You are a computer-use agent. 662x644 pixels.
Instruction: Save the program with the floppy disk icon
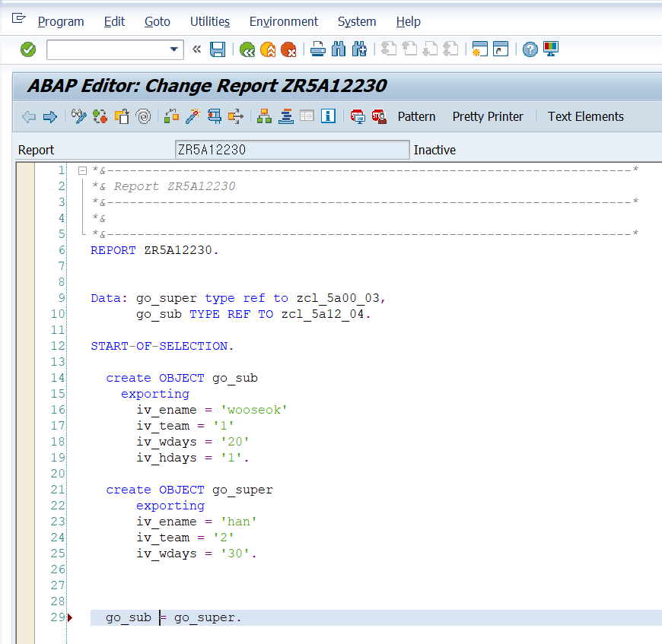click(x=218, y=49)
